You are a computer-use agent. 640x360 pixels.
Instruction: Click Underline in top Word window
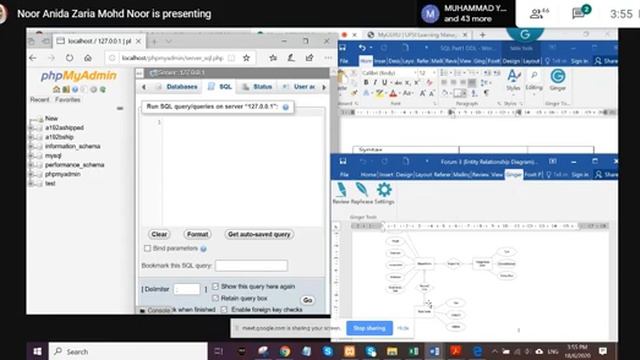(384, 82)
